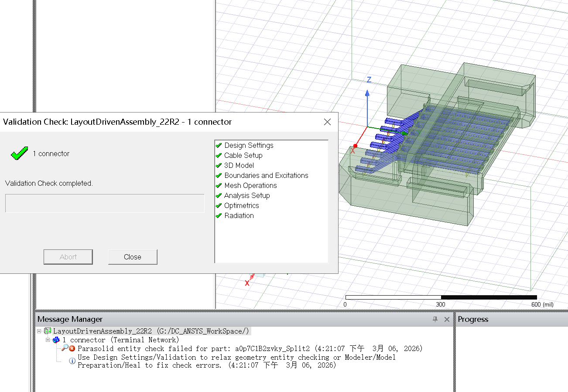The image size is (568, 392).
Task: Click the magnifier icon next to error message
Action: pyautogui.click(x=65, y=348)
